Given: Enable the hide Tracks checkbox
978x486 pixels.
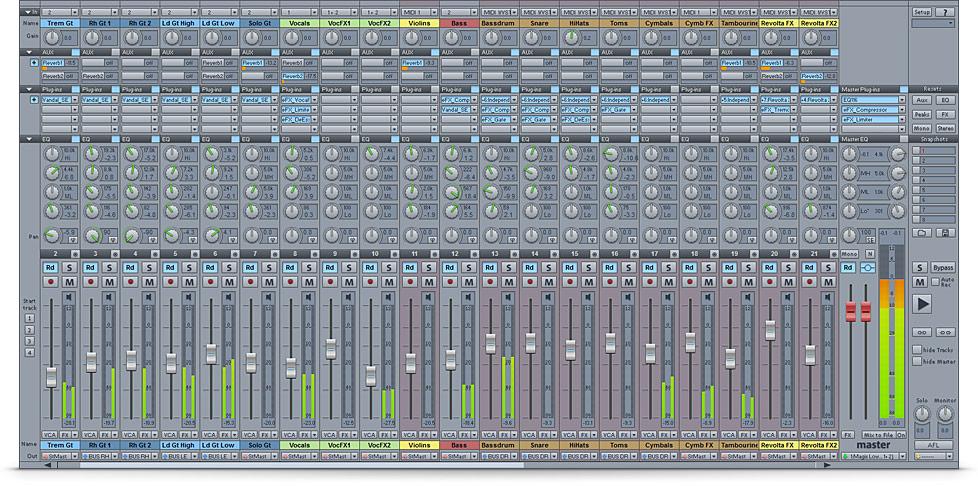Looking at the screenshot, I should 916,349.
